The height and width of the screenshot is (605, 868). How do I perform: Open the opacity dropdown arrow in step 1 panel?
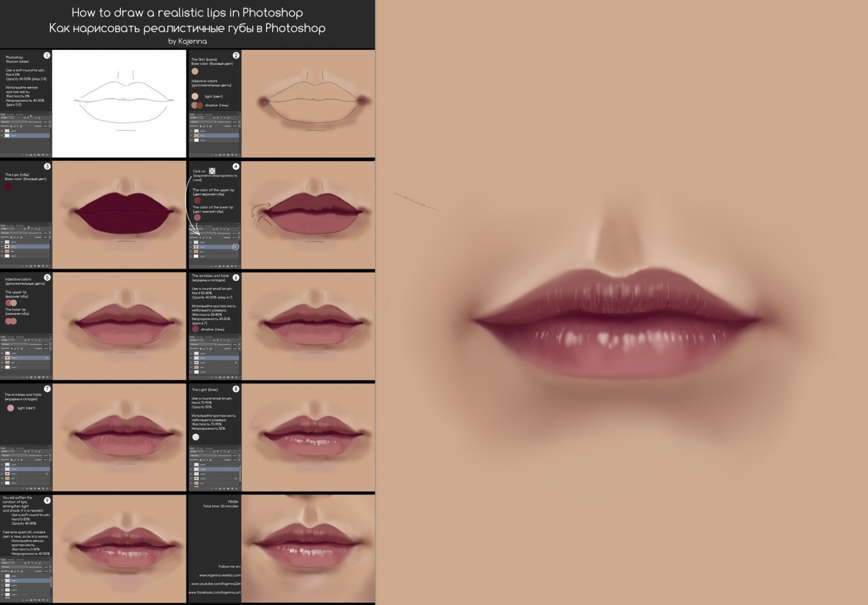pyautogui.click(x=50, y=122)
